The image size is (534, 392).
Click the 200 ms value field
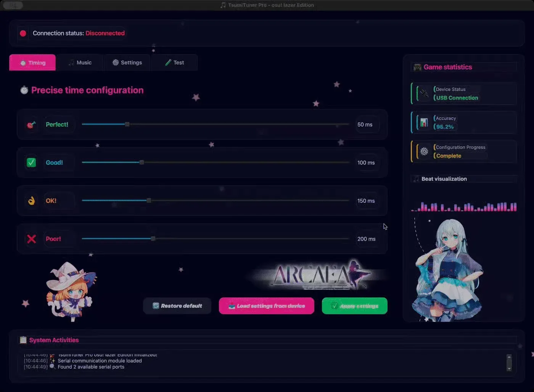368,239
